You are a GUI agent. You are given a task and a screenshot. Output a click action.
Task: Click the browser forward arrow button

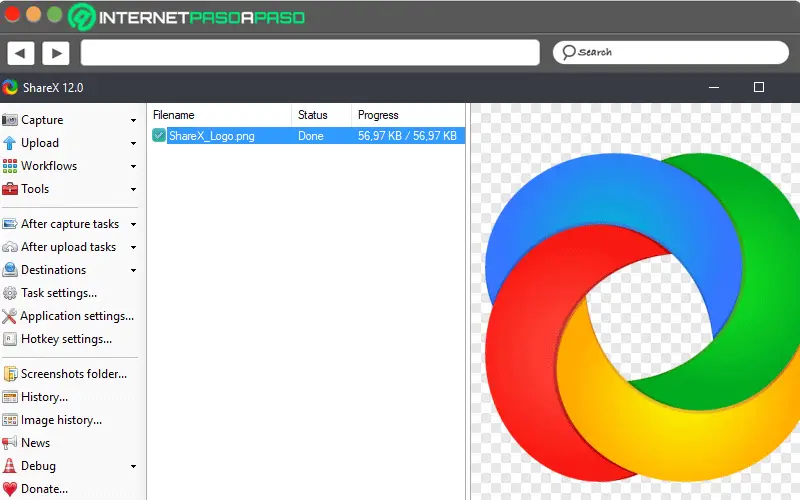tap(56, 53)
